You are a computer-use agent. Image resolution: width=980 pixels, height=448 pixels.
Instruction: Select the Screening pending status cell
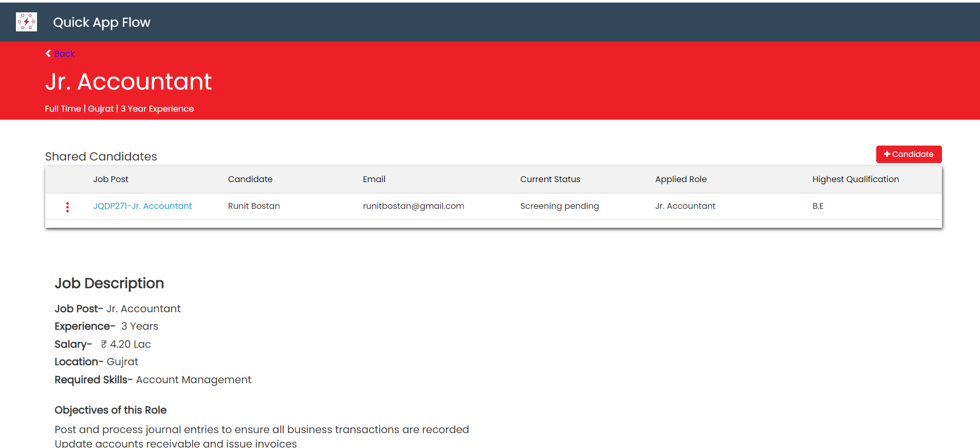[559, 206]
